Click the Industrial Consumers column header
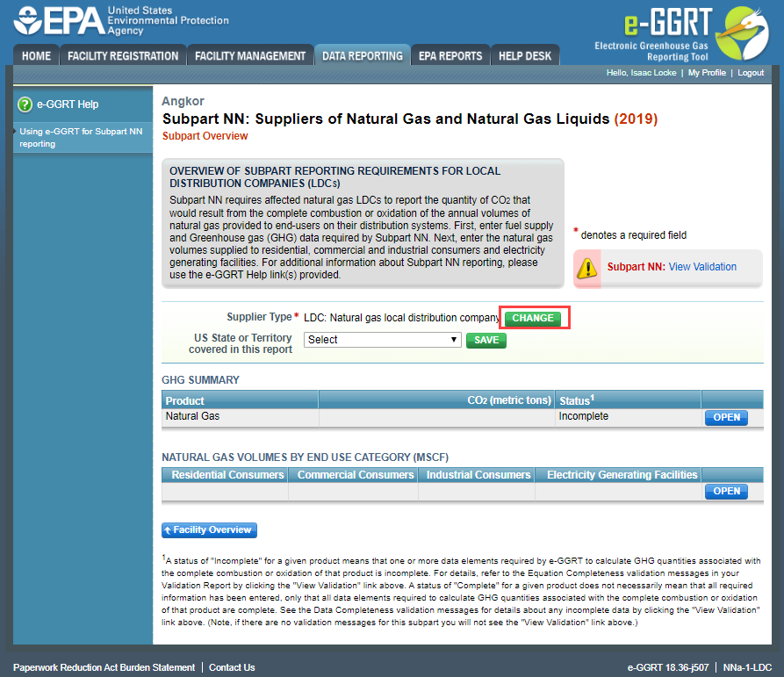The image size is (784, 677). (478, 475)
